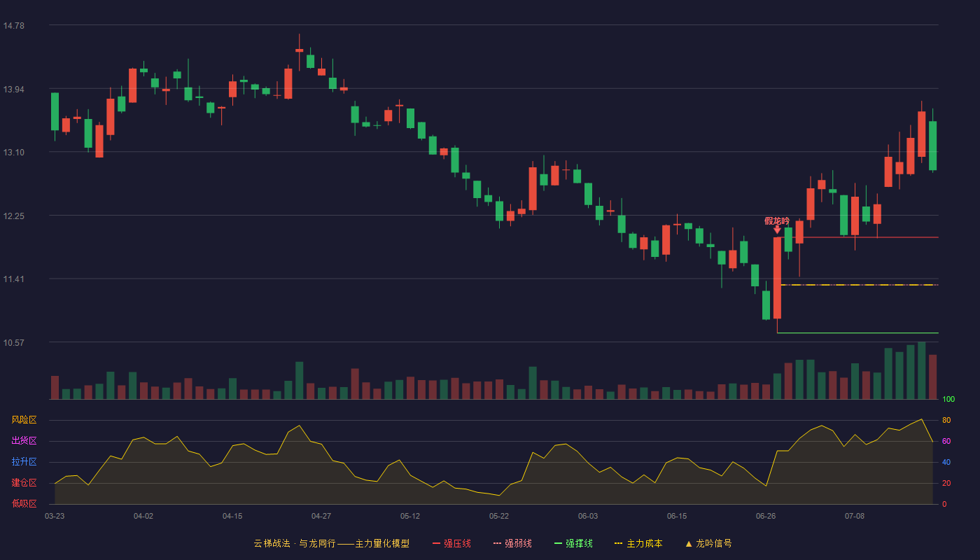Screen dimensions: 980x560
Task: Click the 建仓区 zone label
Action: click(24, 483)
